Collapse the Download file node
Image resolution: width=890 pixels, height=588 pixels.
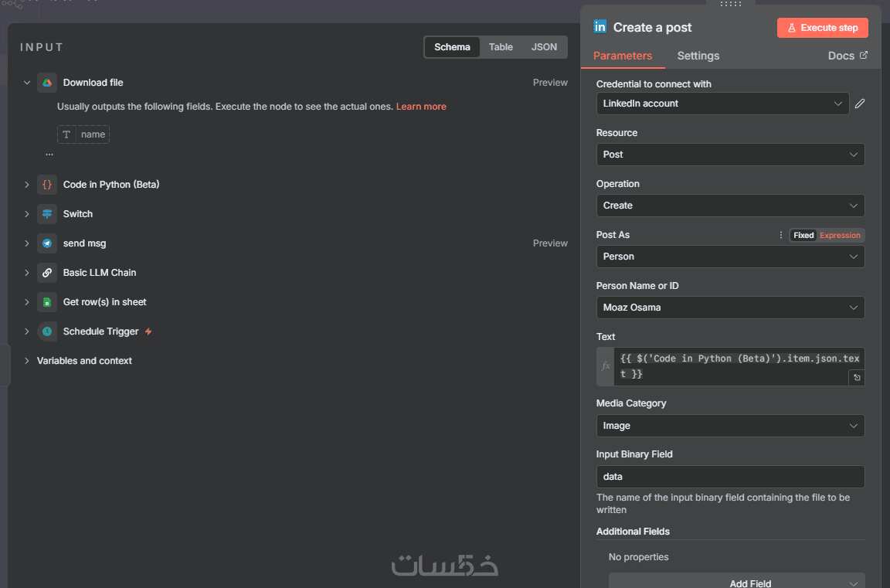tap(27, 83)
